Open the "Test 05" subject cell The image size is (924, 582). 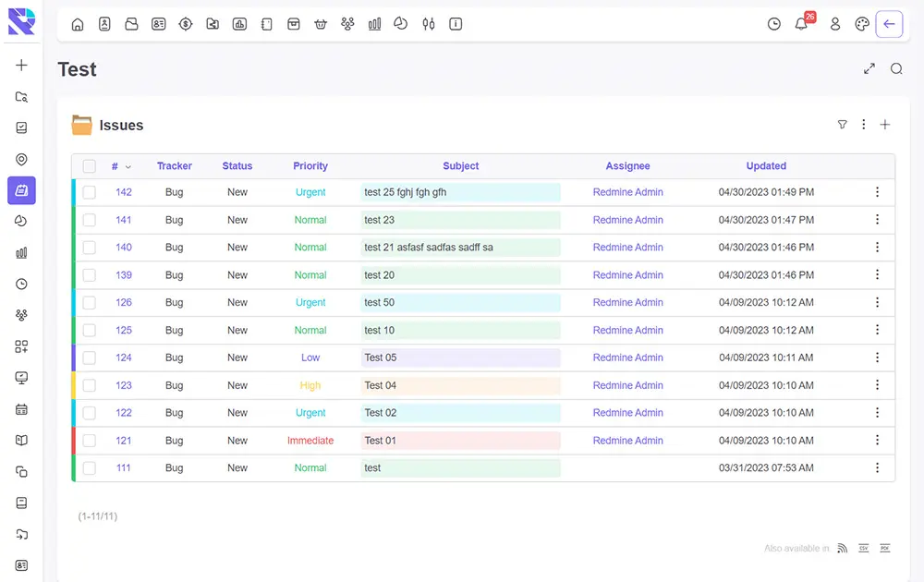[x=460, y=358]
